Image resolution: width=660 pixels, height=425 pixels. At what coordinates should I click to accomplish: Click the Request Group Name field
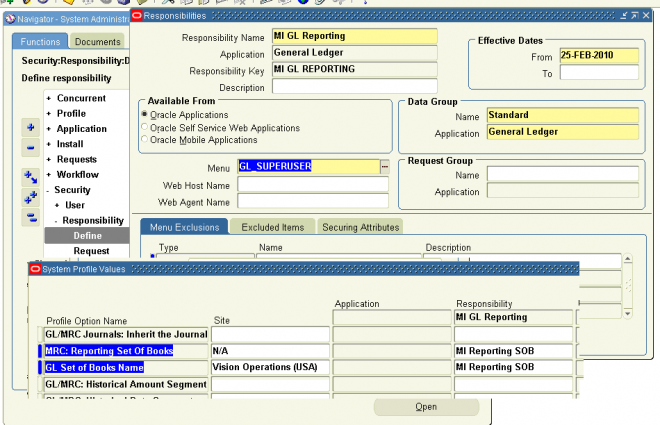pyautogui.click(x=563, y=174)
